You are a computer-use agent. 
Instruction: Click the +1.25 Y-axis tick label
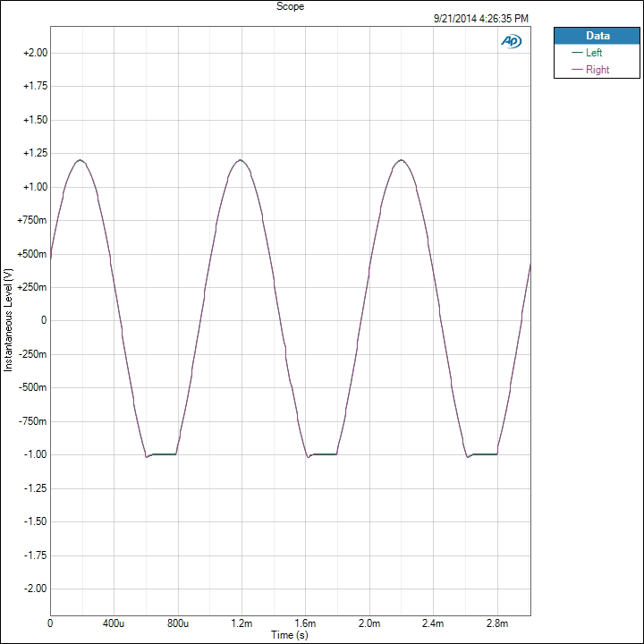(35, 153)
